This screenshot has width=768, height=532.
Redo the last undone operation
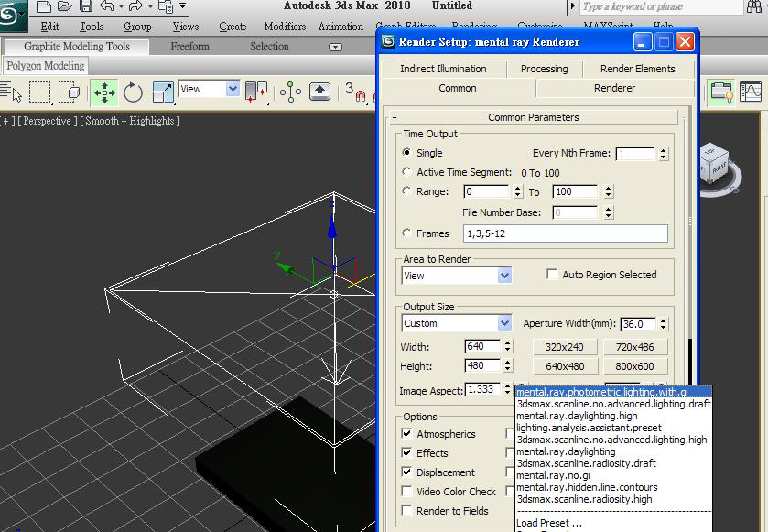pos(135,5)
